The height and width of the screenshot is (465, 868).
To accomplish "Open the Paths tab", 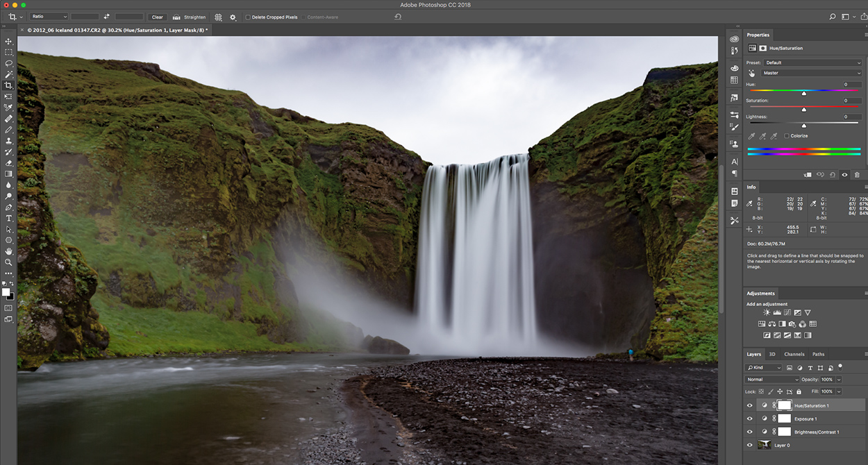I will point(819,354).
